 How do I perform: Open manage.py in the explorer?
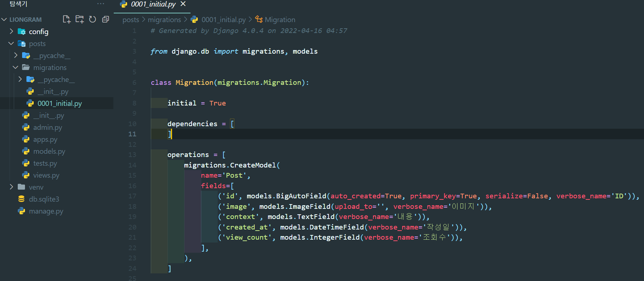(57, 211)
